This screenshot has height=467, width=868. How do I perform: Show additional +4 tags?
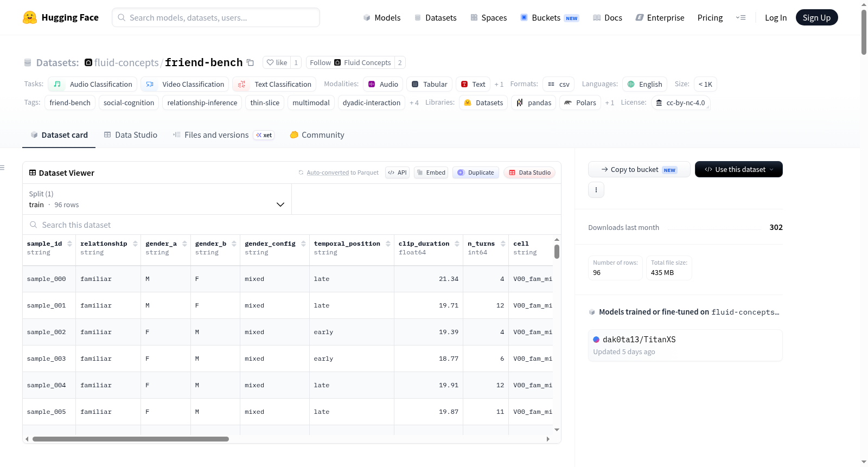coord(414,103)
